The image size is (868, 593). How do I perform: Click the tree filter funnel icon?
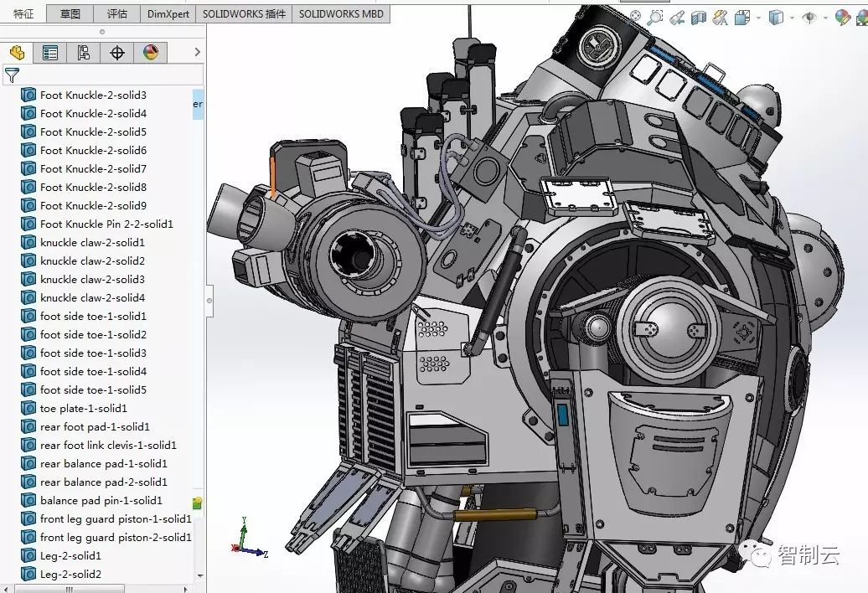[12, 75]
